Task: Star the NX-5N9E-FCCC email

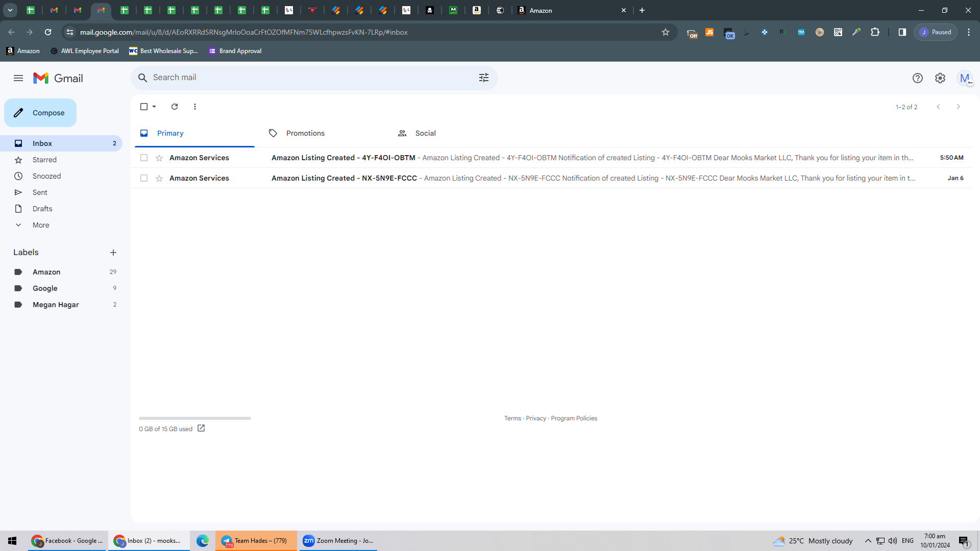Action: tap(159, 179)
